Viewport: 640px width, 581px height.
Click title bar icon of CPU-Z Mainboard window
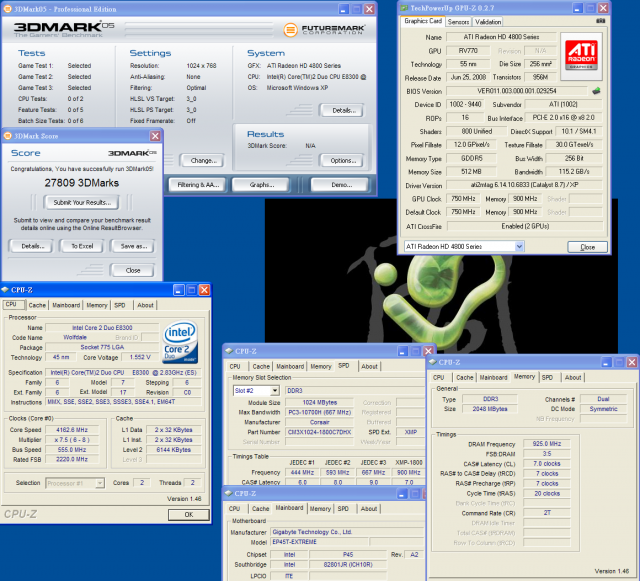pos(229,494)
